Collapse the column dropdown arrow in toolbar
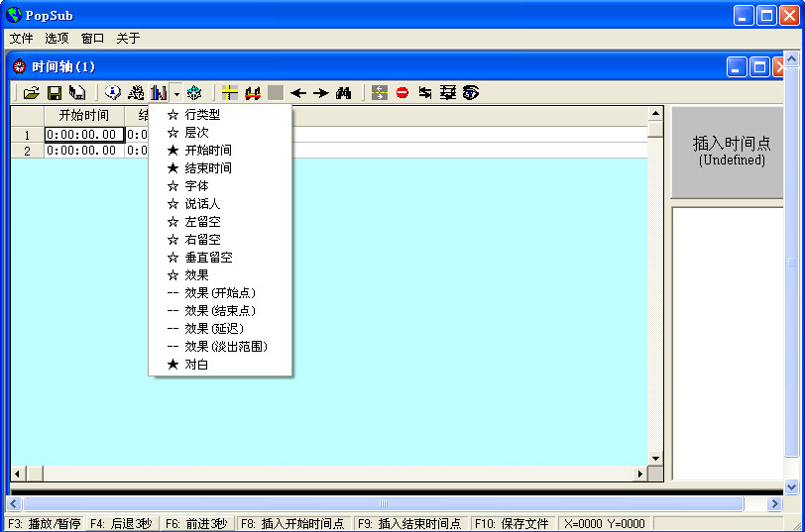The height and width of the screenshot is (532, 805). coord(175,93)
